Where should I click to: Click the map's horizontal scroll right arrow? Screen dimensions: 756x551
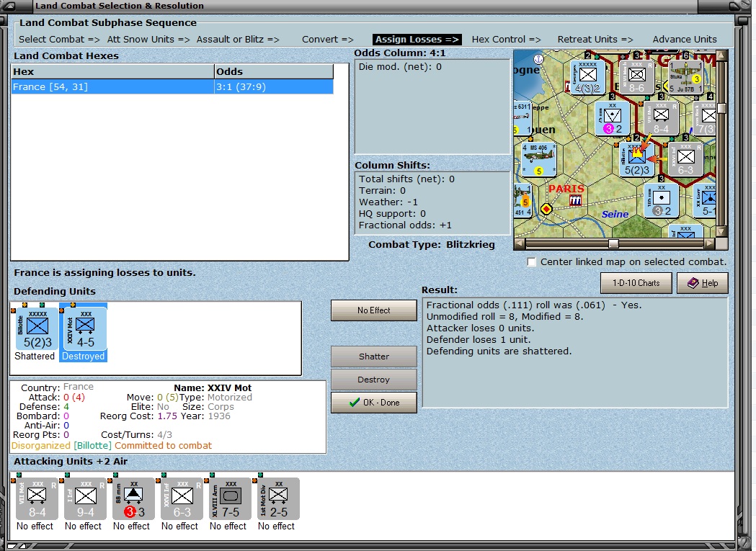(709, 244)
